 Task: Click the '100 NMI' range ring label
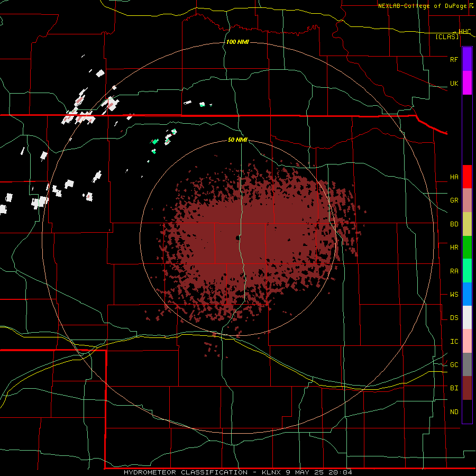(x=237, y=42)
